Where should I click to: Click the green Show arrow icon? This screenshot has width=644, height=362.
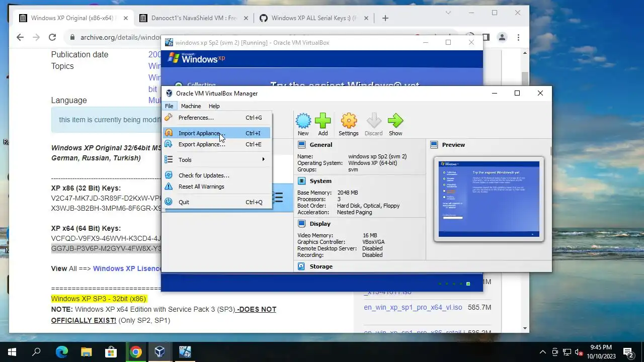point(395,121)
